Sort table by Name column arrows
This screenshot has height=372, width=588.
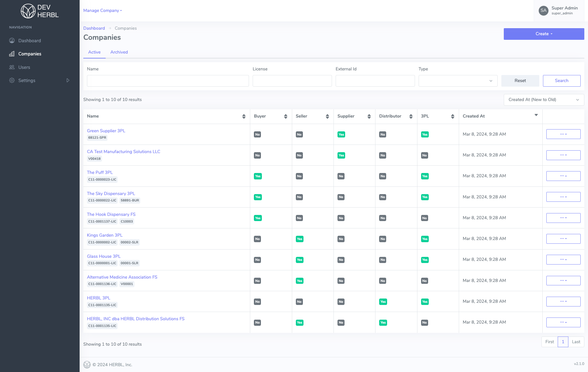coord(244,116)
